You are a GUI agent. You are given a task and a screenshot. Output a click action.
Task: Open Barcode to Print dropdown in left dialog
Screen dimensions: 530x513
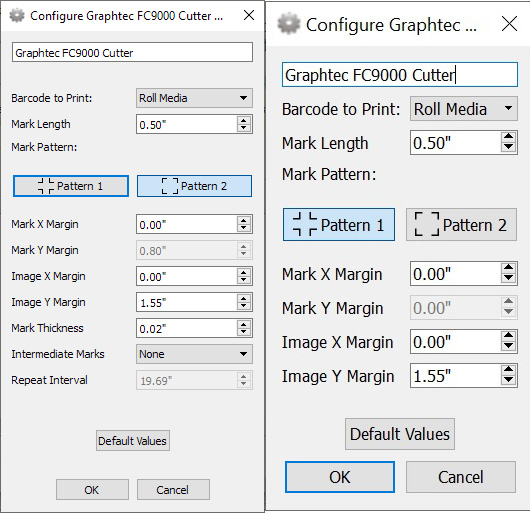click(x=194, y=98)
